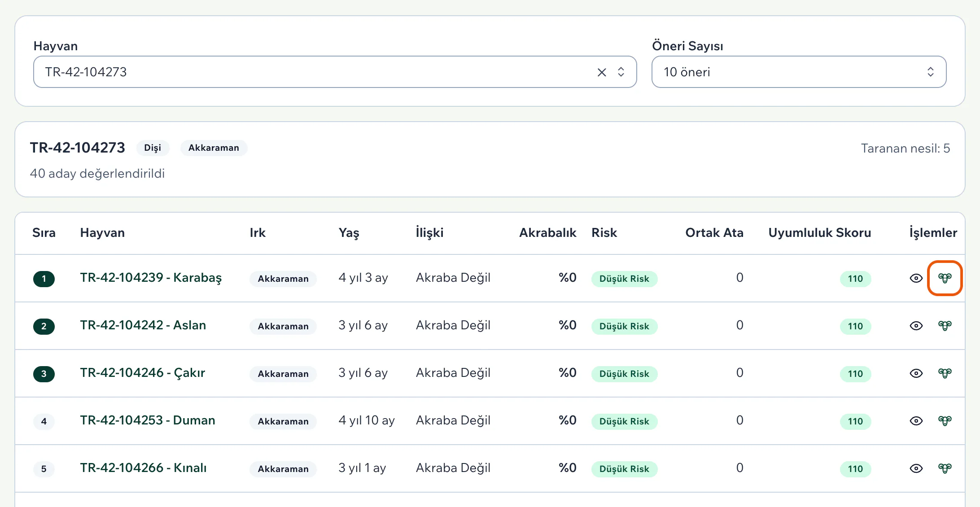
Task: Click the Düşük Risk badge in Duman row
Action: [x=624, y=421]
